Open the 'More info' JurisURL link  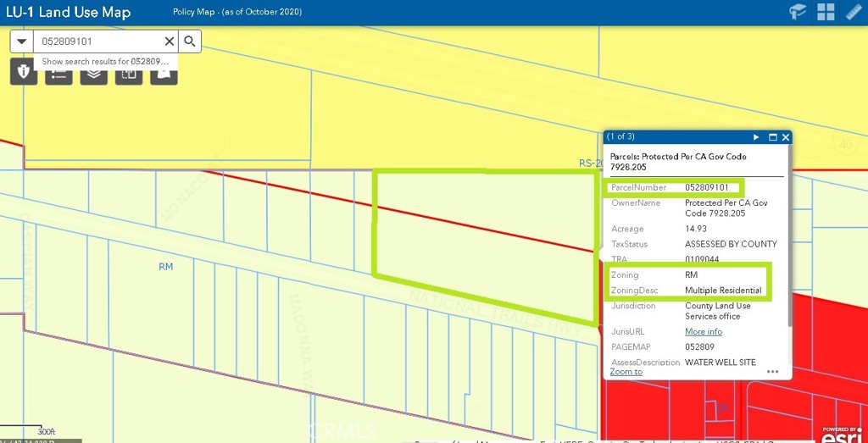703,332
